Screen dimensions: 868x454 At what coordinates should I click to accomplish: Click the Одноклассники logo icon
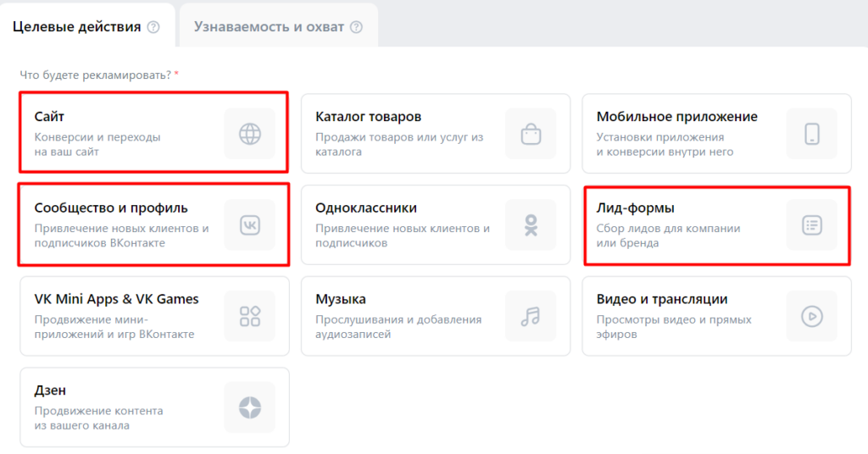pos(531,225)
